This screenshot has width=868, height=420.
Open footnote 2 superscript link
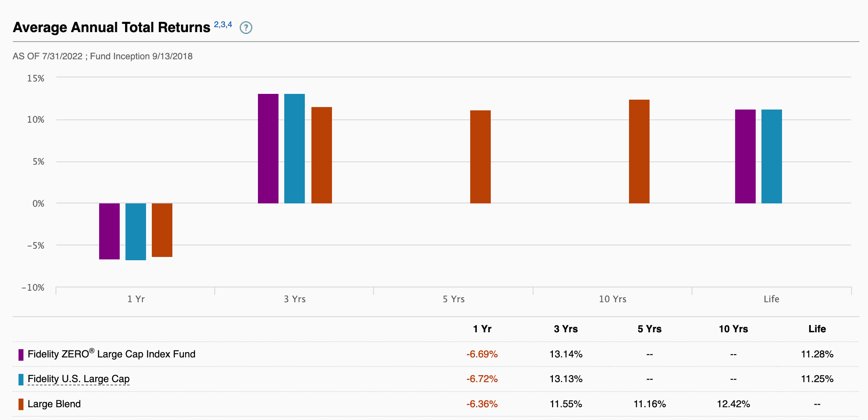[216, 24]
